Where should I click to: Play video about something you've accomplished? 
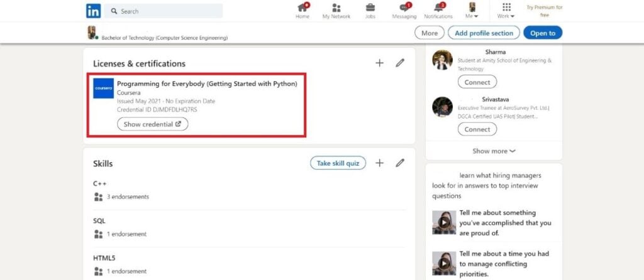444,223
